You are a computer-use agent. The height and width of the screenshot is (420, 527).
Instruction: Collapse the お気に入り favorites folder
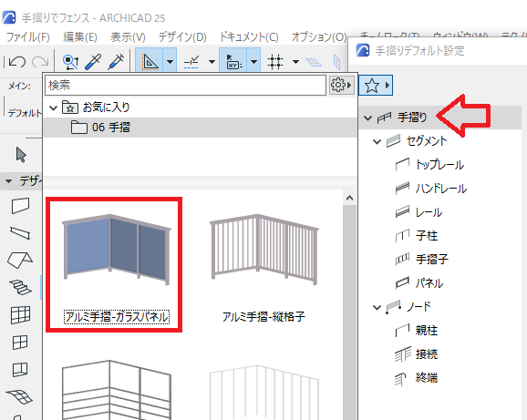(x=53, y=108)
